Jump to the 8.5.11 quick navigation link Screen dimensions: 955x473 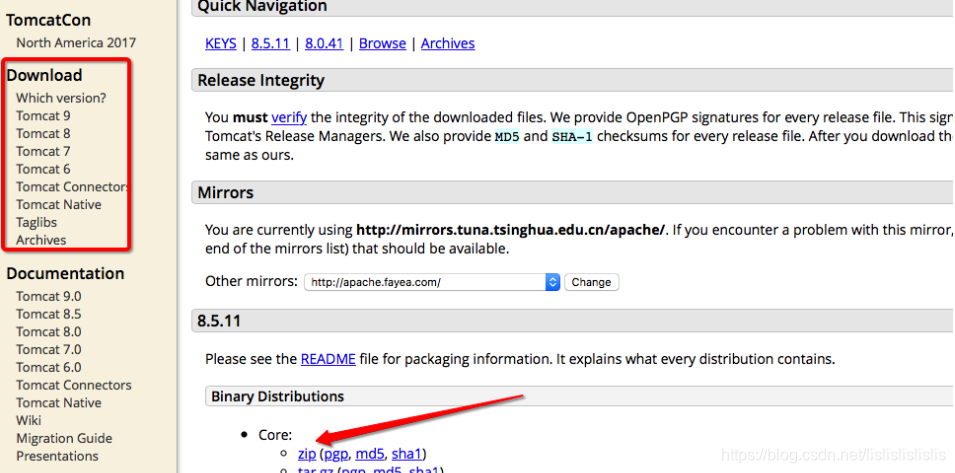click(x=270, y=43)
